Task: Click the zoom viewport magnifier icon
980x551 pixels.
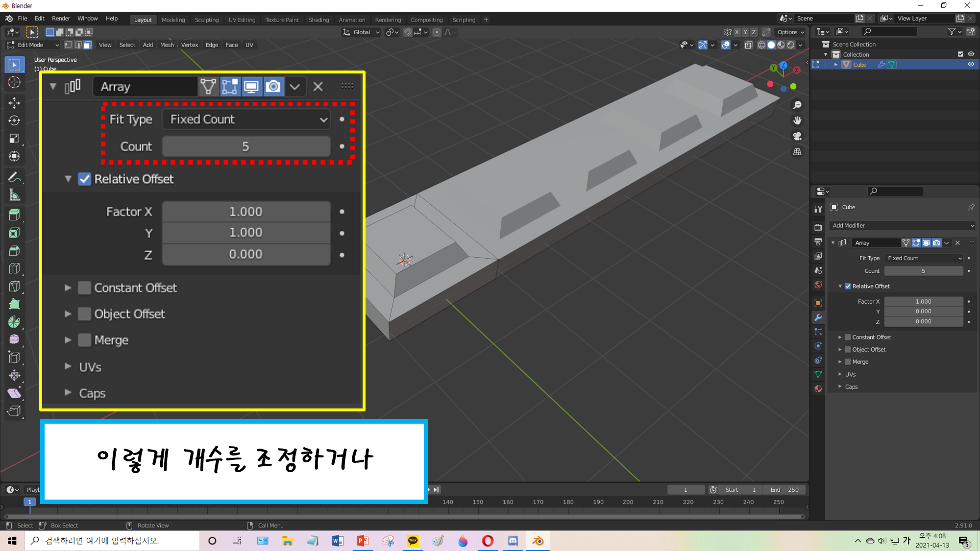Action: click(x=797, y=105)
